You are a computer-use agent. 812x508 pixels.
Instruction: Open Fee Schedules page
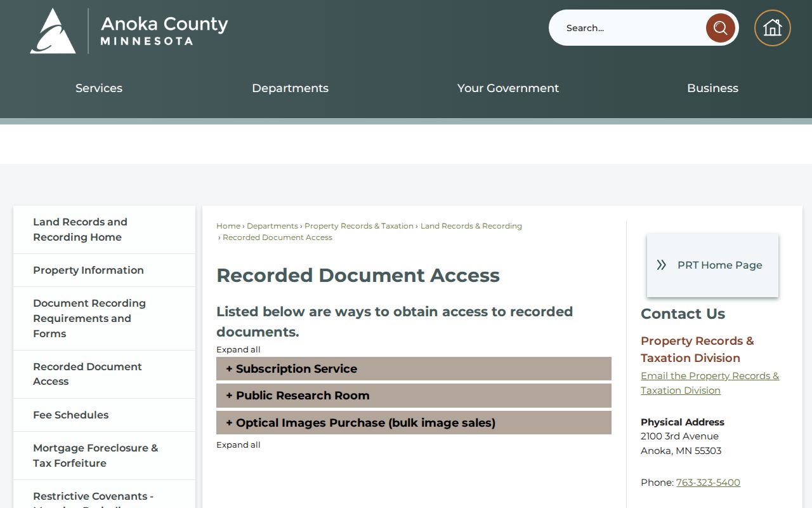pos(105,415)
